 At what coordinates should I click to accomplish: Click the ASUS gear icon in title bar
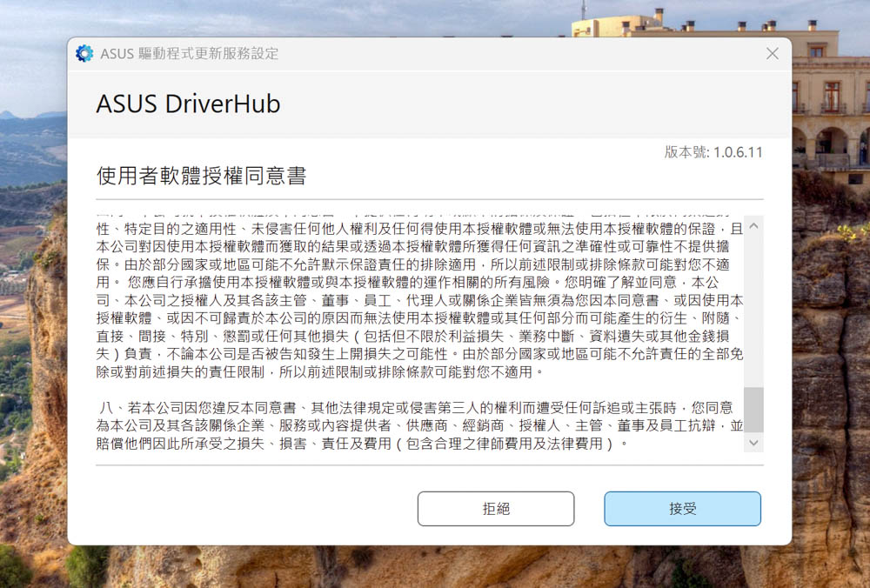pyautogui.click(x=84, y=54)
